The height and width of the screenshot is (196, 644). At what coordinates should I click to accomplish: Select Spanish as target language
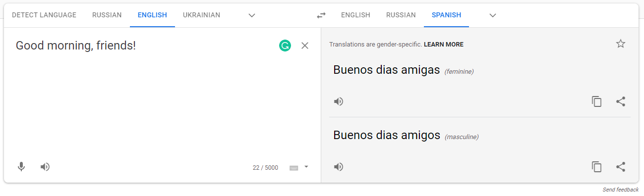pos(446,15)
